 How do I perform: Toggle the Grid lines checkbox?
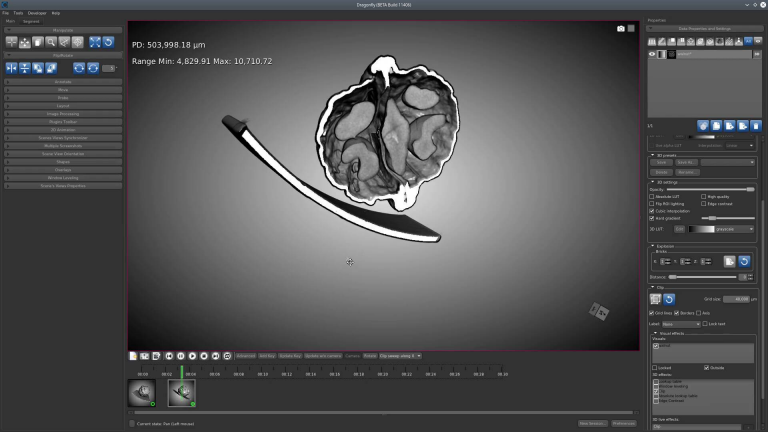pos(652,313)
